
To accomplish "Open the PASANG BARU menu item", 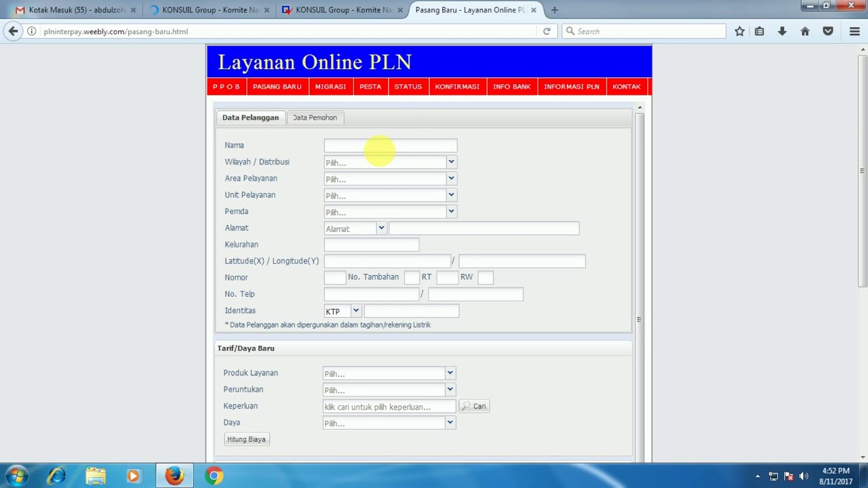I will (x=277, y=87).
